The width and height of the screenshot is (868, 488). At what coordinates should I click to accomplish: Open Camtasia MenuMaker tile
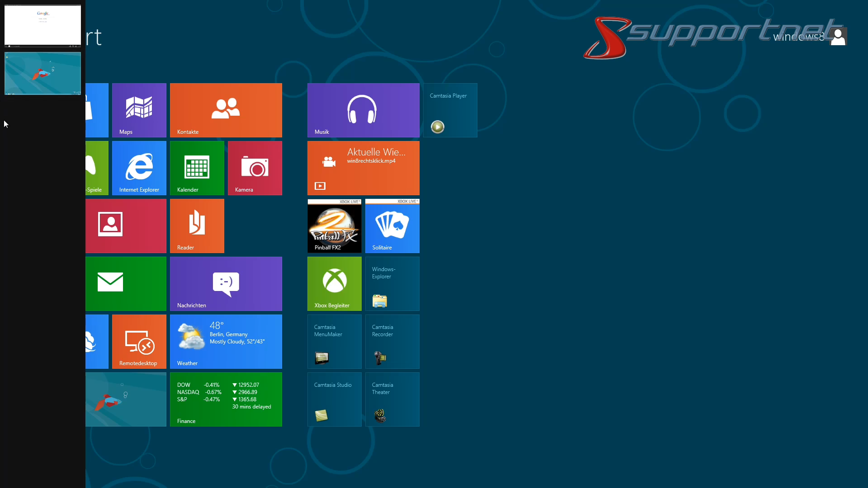click(335, 342)
